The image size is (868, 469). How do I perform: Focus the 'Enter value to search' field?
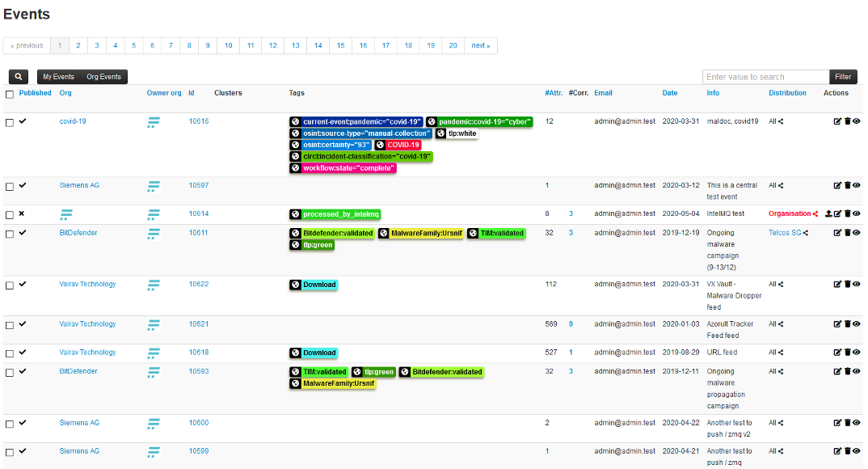tap(765, 77)
